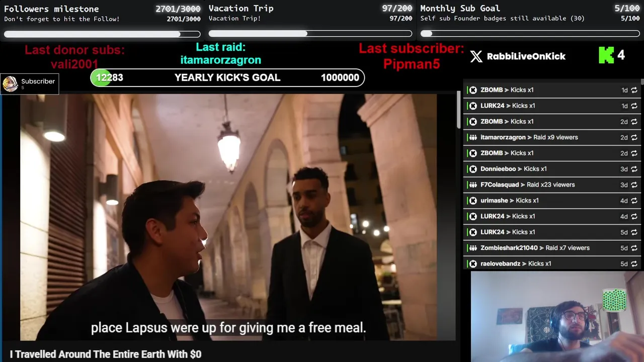
Task: Click the Yearly Kick's Goal bar
Action: pyautogui.click(x=227, y=77)
